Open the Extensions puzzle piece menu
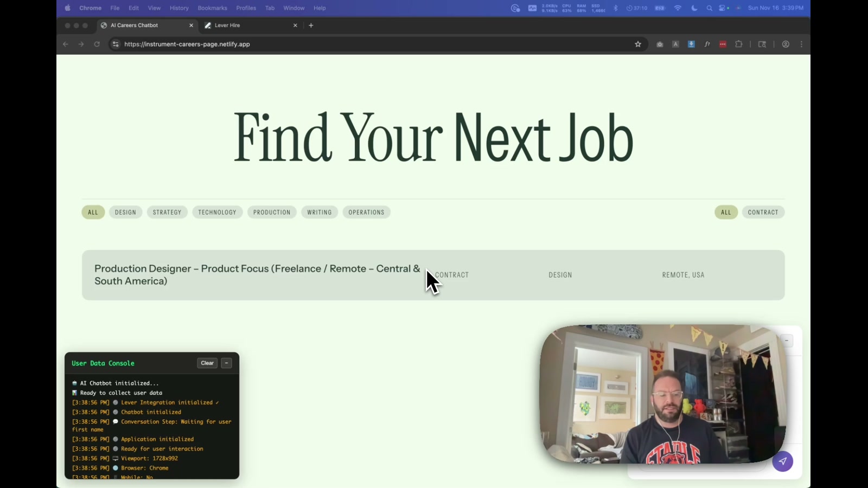 (738, 44)
